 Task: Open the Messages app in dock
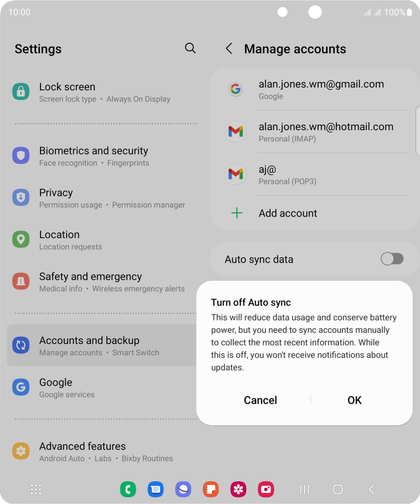(156, 489)
